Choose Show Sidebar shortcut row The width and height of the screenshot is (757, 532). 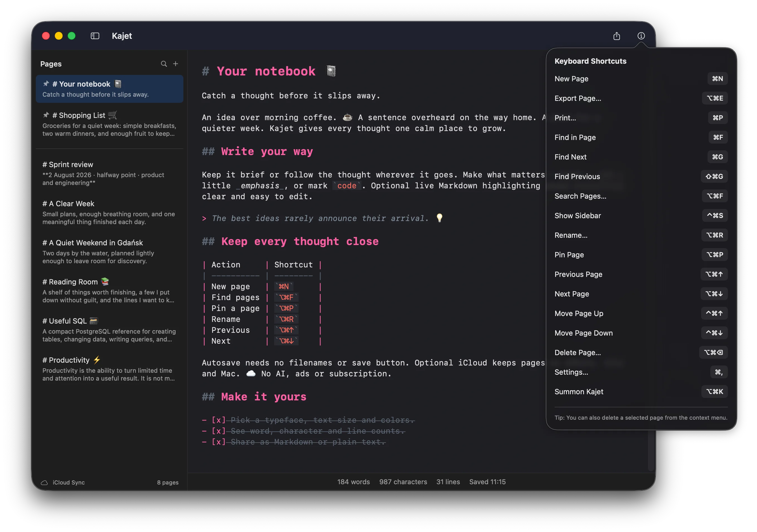click(x=641, y=216)
